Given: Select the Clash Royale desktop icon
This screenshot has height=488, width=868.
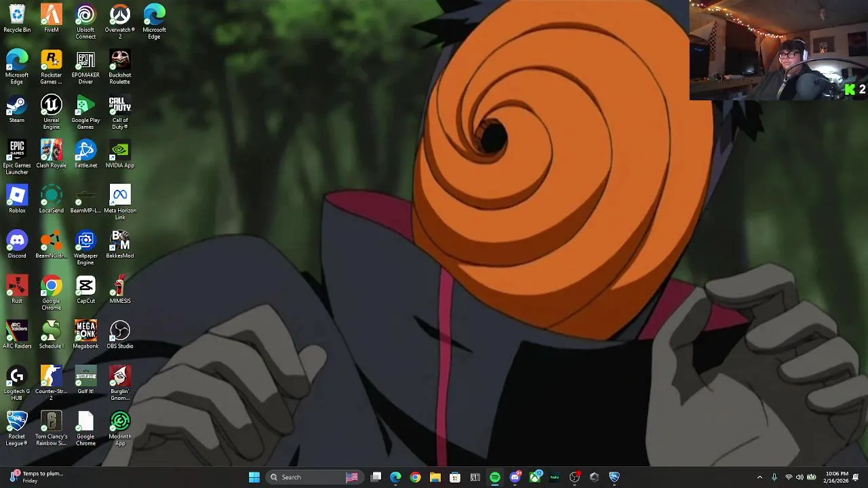Looking at the screenshot, I should coord(52,154).
